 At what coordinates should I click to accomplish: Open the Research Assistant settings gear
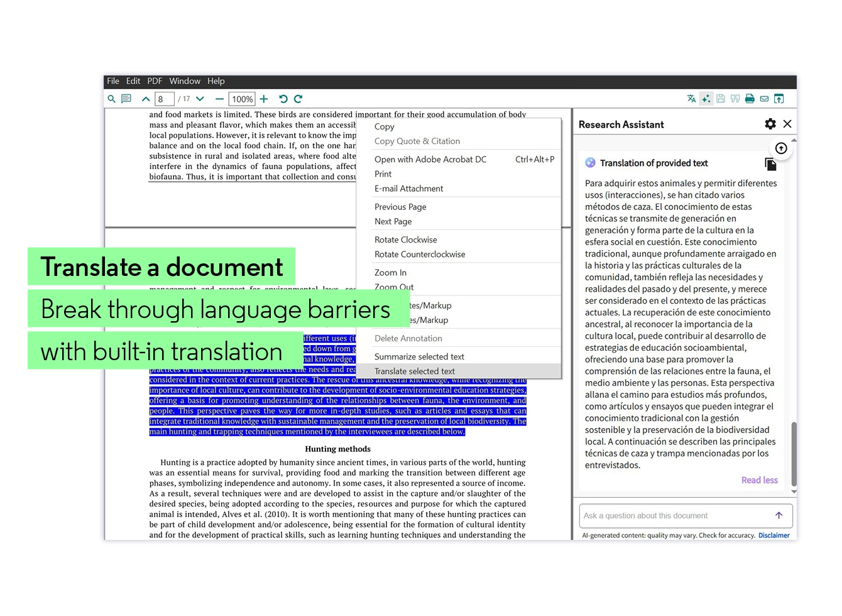point(770,124)
